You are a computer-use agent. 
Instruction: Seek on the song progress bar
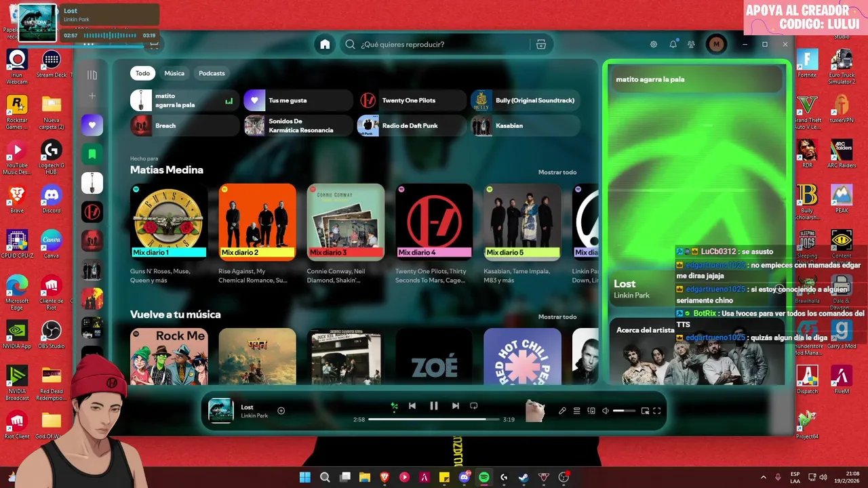tap(434, 420)
